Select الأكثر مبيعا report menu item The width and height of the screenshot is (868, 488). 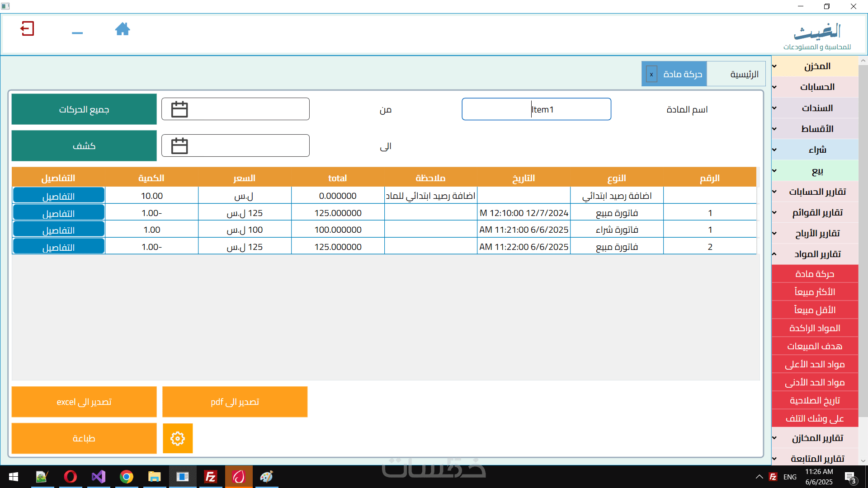[815, 292]
